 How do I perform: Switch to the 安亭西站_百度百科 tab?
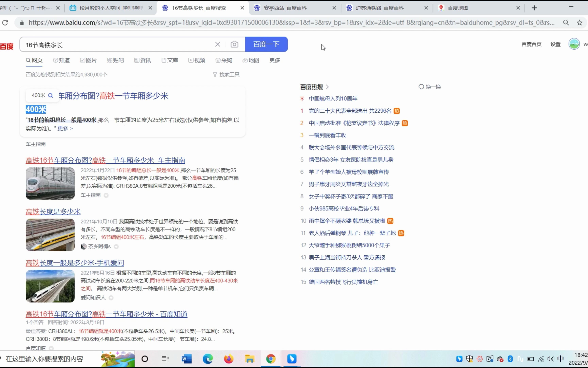[x=285, y=8]
